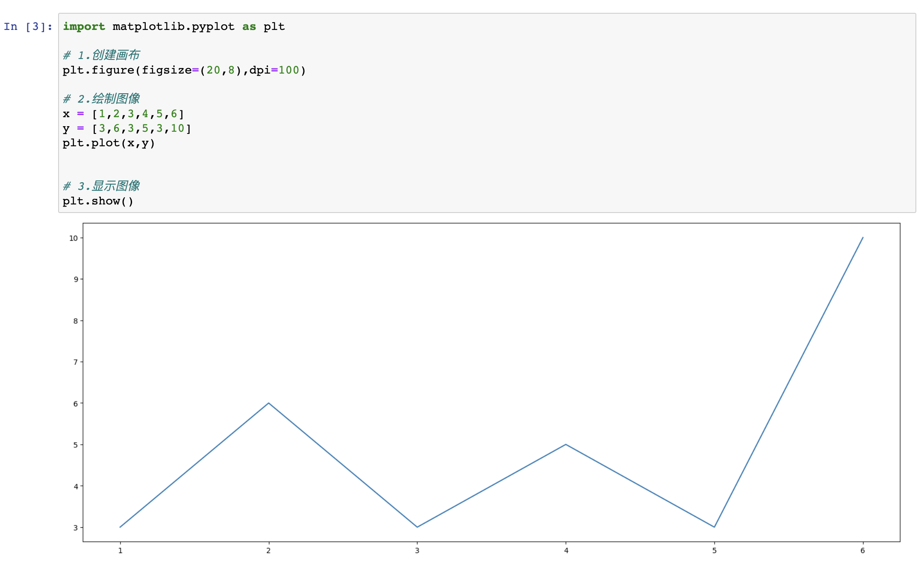The image size is (924, 562).
Task: Click the value 10 in the y list
Action: click(178, 128)
